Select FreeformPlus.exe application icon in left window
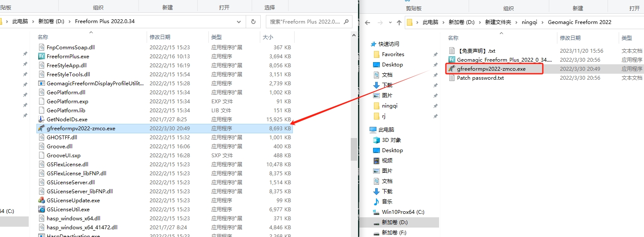644x237 pixels. (x=42, y=56)
